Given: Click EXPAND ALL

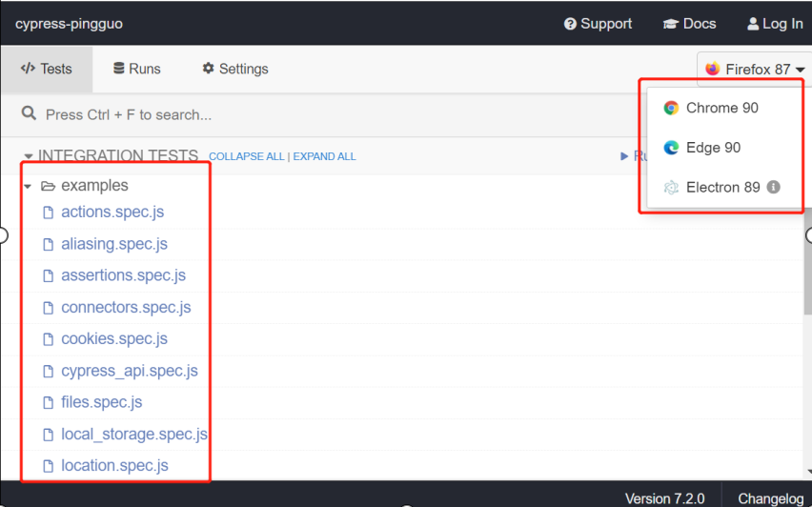Looking at the screenshot, I should click(x=324, y=156).
